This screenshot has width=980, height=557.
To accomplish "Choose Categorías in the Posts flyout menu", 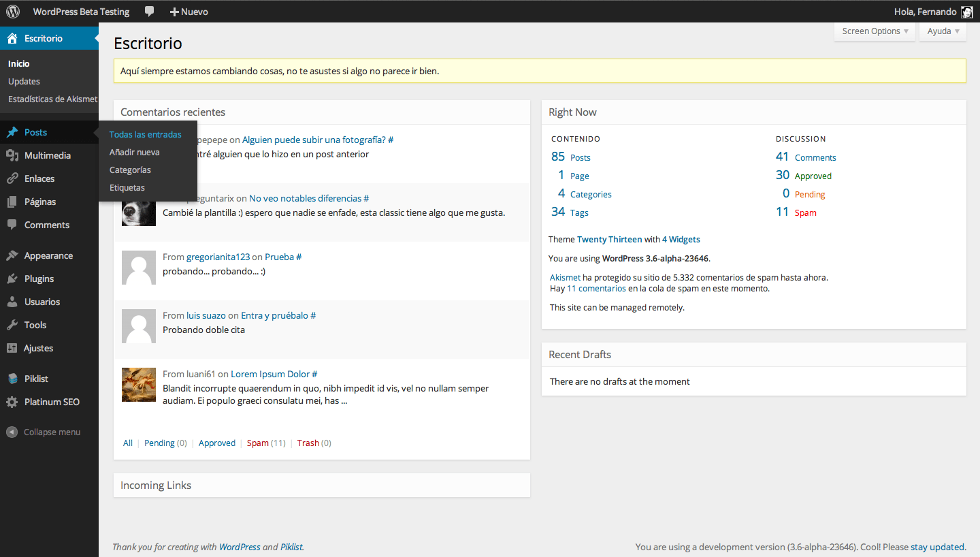I will [130, 170].
